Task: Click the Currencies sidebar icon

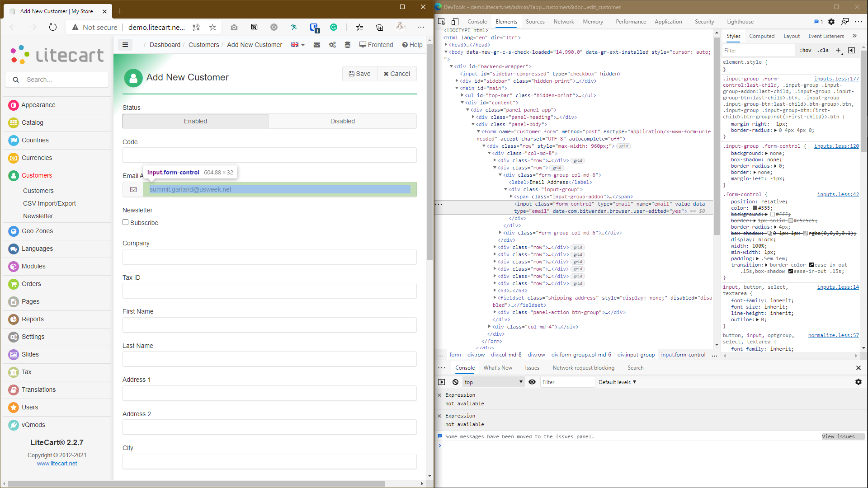Action: (x=14, y=158)
